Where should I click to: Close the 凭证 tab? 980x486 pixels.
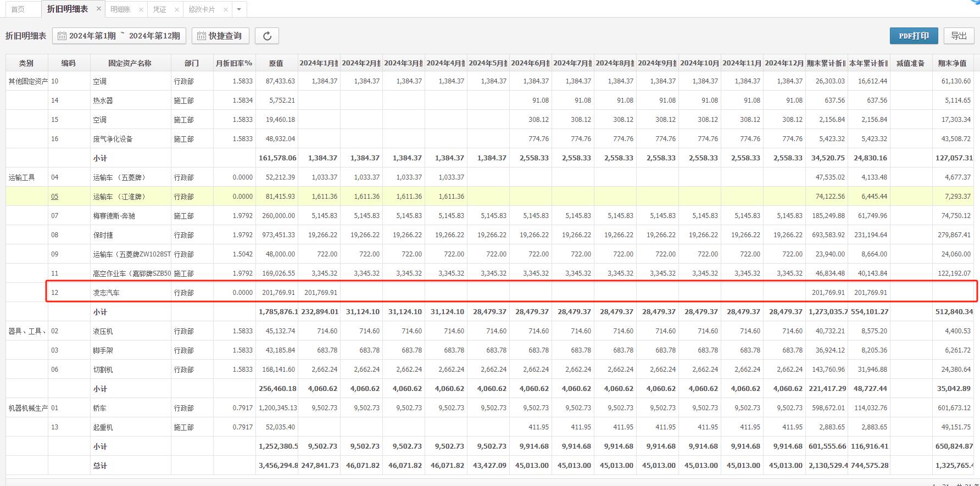176,9
